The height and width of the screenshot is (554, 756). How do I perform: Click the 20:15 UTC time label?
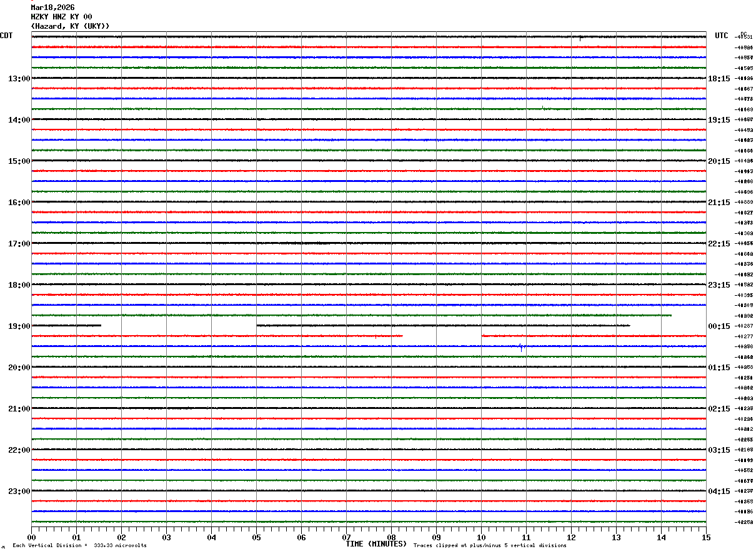pos(719,161)
